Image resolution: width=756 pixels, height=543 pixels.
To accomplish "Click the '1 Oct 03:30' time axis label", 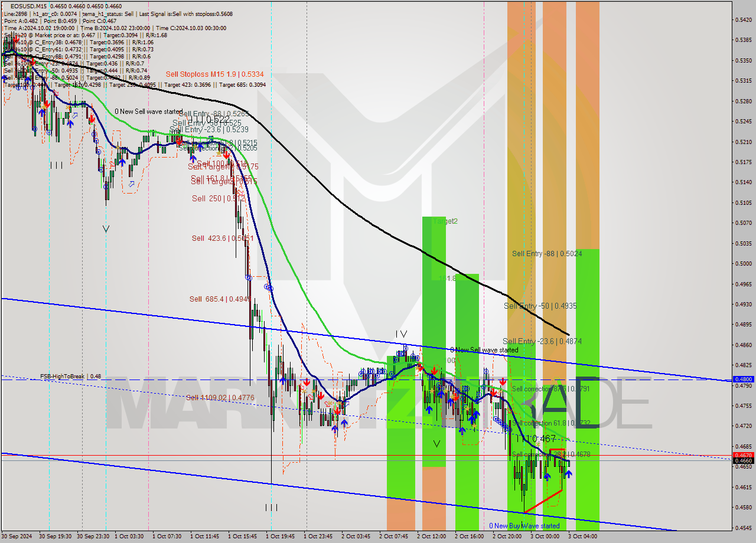I will [x=129, y=537].
